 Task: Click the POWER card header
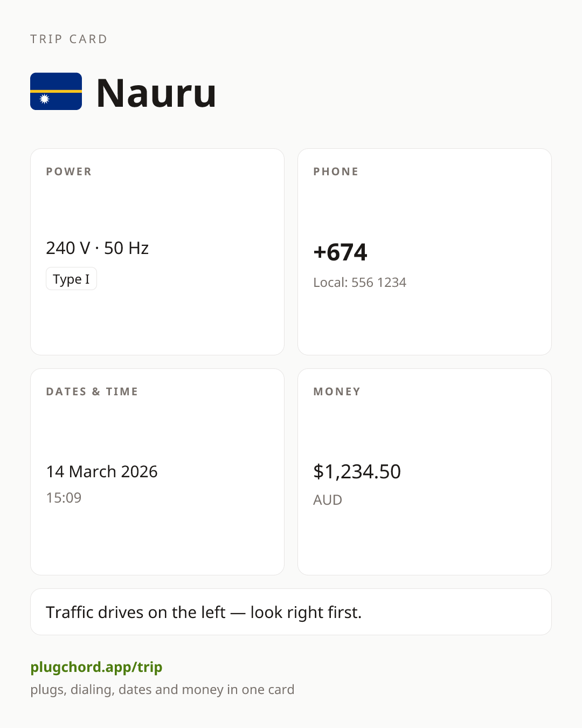pyautogui.click(x=69, y=171)
